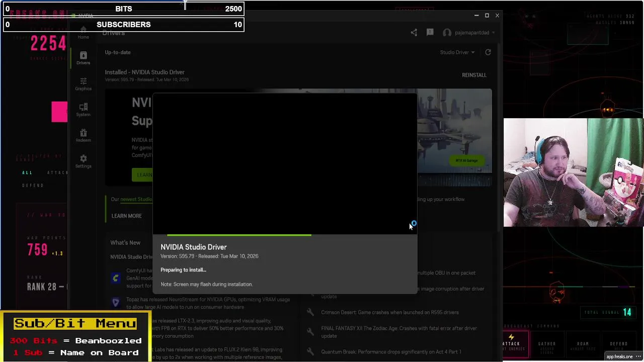Open the Studio Driver dropdown

coord(457,52)
